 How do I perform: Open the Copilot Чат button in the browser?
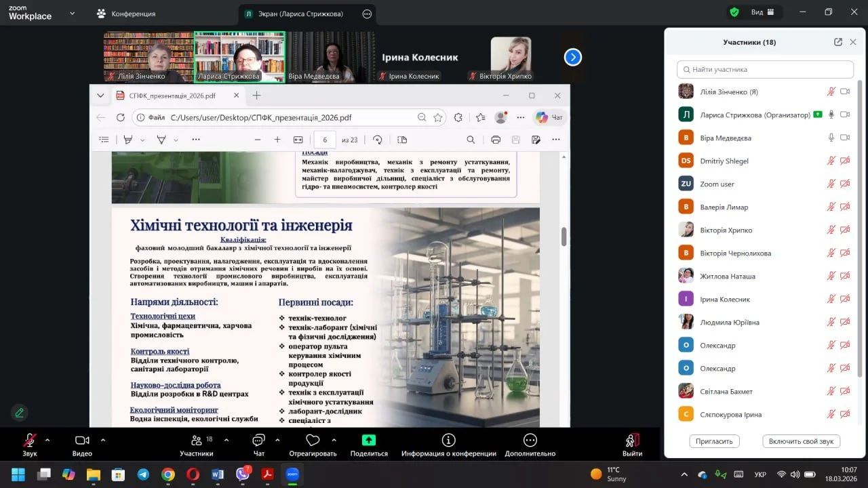pyautogui.click(x=550, y=117)
